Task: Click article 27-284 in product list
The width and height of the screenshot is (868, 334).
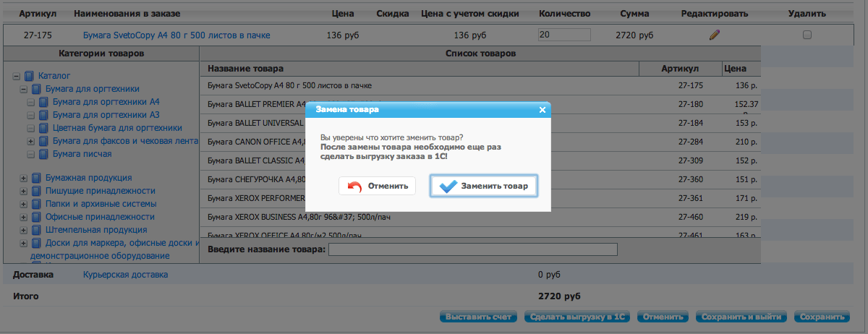Action: (691, 142)
